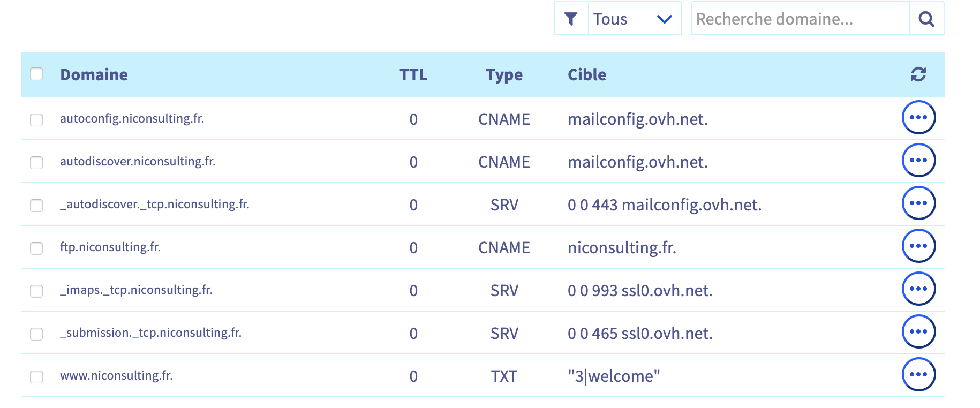Screen dimensions: 980x408
Task: Open actions menu for autodiscover.niconsulting.fr CNAME
Action: 918,160
